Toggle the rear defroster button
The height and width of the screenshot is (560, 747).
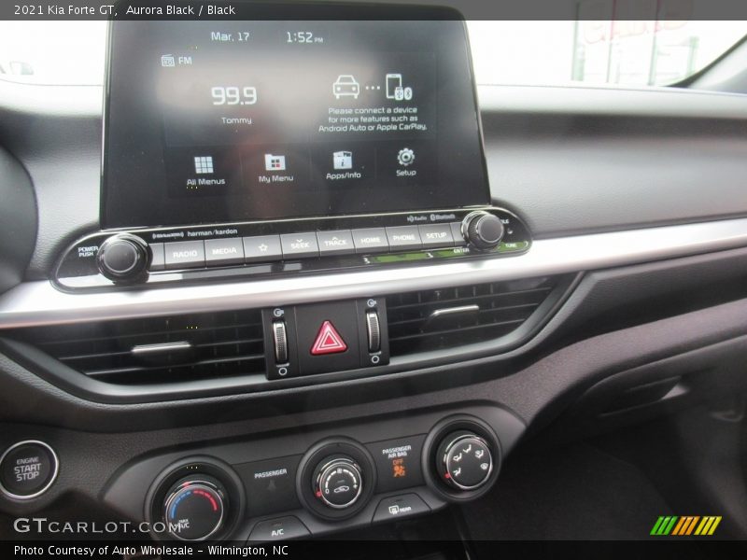[x=401, y=510]
